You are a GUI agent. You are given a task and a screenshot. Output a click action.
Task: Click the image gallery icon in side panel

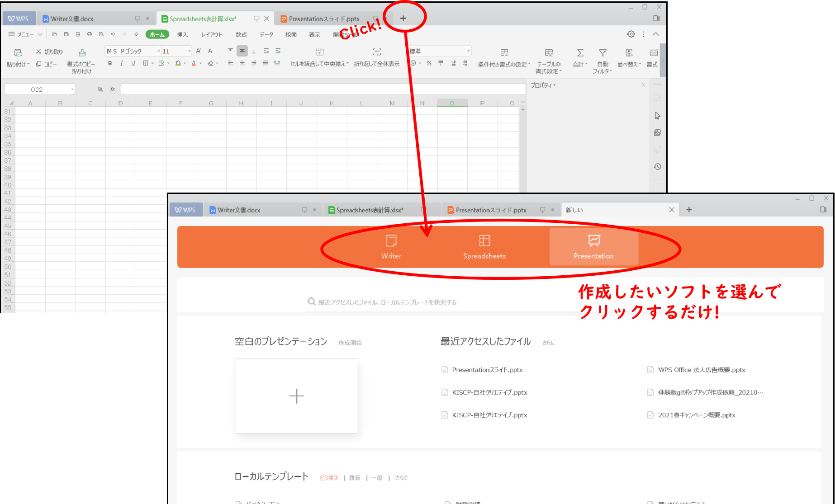pos(657,132)
